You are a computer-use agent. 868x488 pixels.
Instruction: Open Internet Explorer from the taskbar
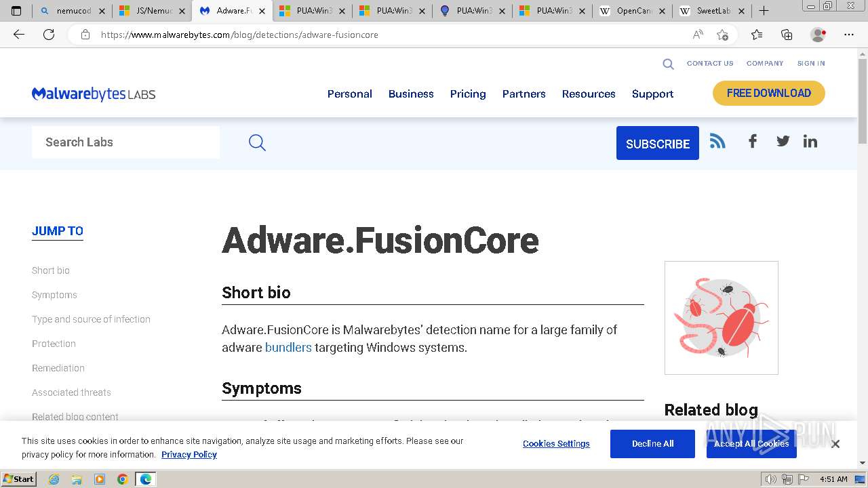coord(54,479)
